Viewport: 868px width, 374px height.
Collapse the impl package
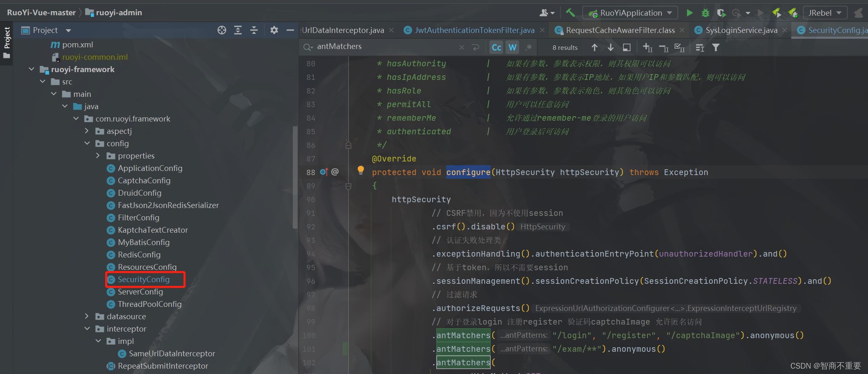tap(98, 341)
